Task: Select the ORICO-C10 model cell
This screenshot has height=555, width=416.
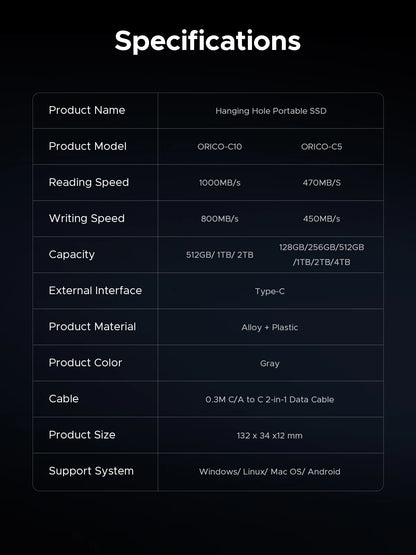Action: 220,147
